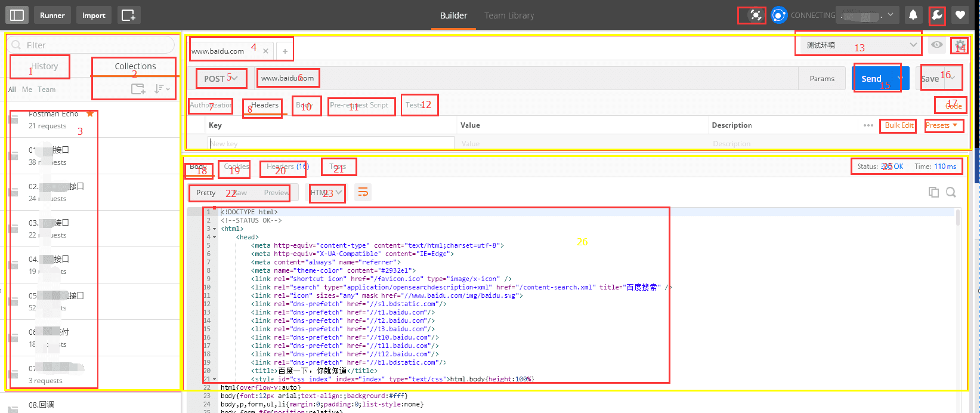This screenshot has width=980, height=413.
Task: Select the Raw response view
Action: (x=240, y=193)
